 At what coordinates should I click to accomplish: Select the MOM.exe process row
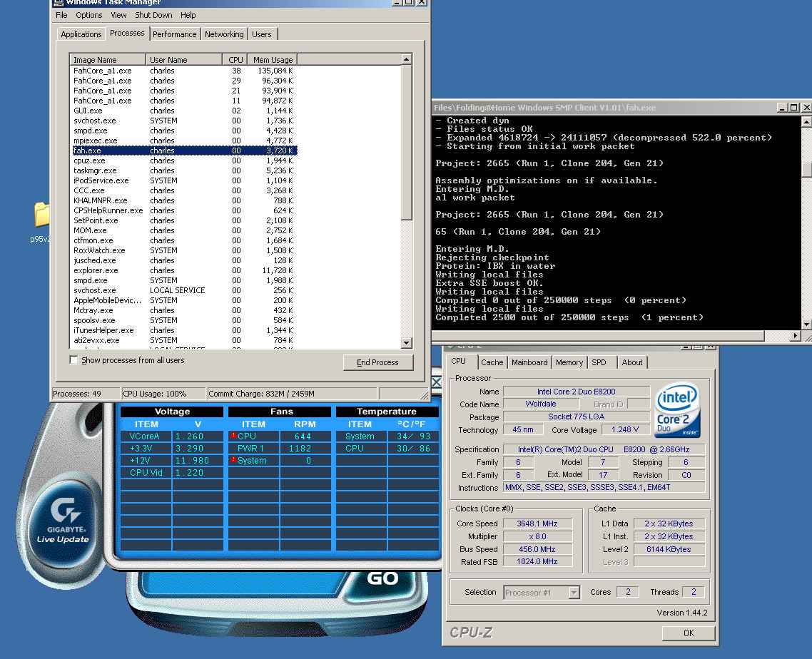click(184, 230)
